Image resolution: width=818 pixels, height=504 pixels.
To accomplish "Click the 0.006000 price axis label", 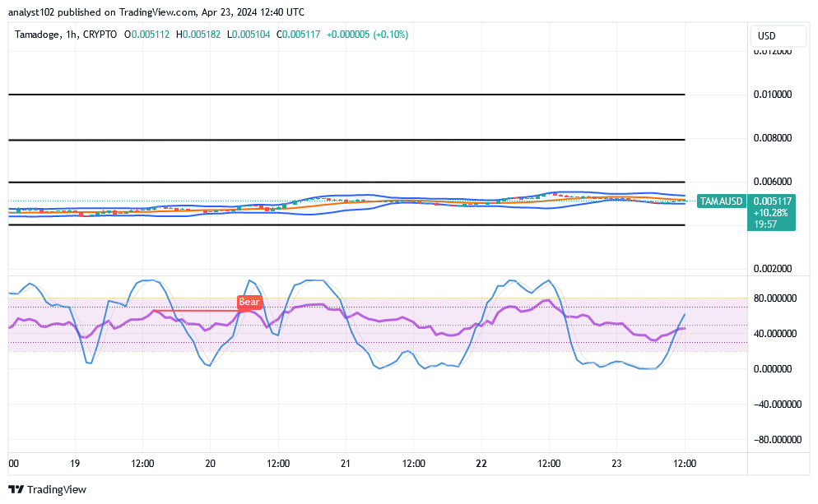I will coord(772,182).
